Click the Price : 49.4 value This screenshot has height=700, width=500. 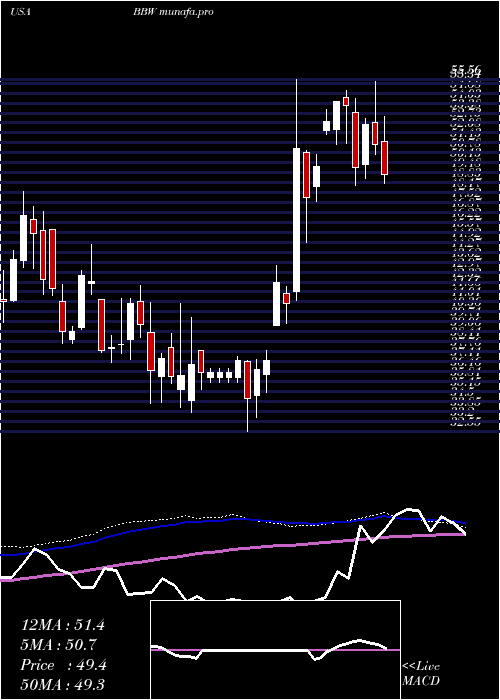[x=63, y=665]
